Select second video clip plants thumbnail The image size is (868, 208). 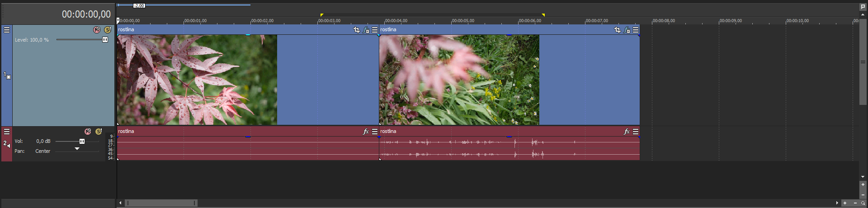(x=459, y=80)
